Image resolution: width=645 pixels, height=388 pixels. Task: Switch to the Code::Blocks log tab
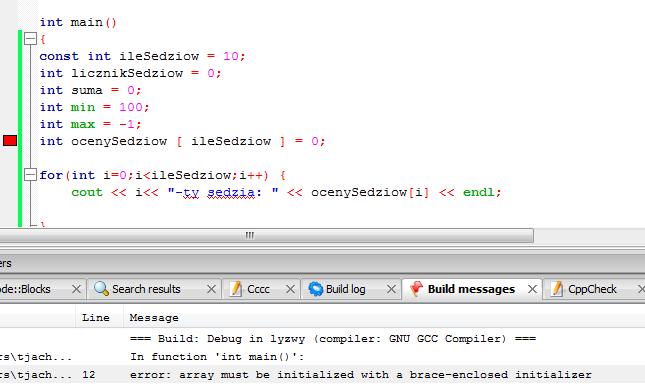coord(25,289)
